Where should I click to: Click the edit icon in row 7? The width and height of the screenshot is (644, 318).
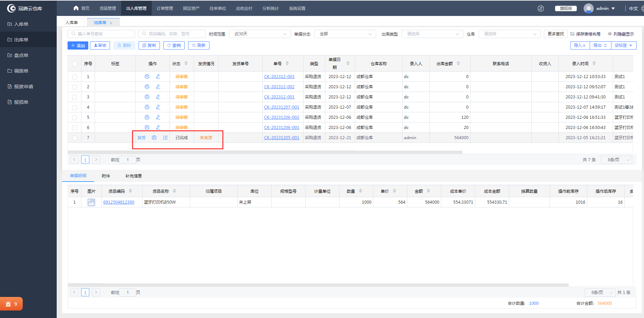click(x=165, y=137)
